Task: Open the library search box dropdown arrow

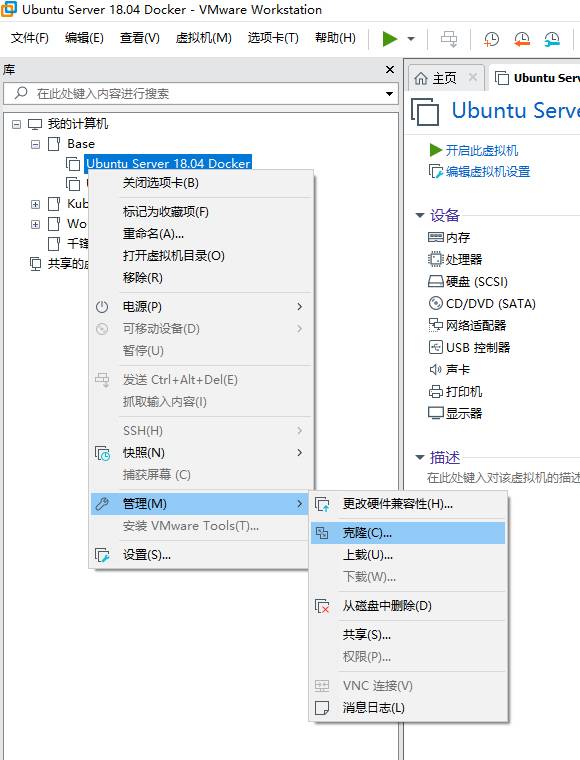Action: [x=389, y=94]
